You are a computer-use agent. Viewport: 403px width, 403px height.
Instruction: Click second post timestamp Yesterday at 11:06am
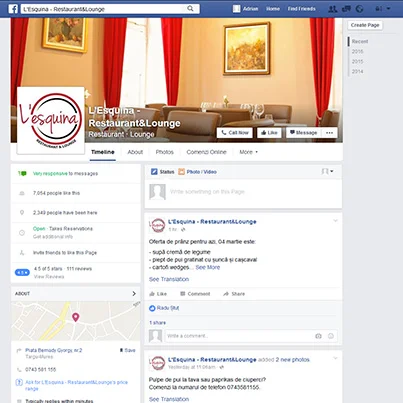[192, 367]
